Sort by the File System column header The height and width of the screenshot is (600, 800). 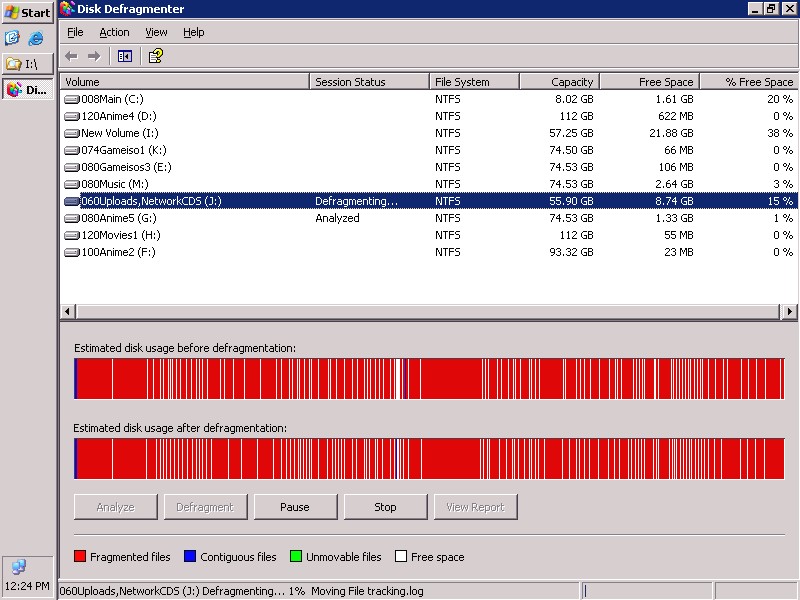[474, 82]
